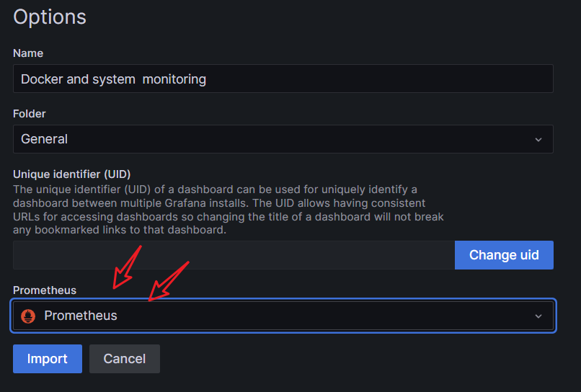This screenshot has height=392, width=581.
Task: Click 'Docker and system monitoring' name text
Action: tap(113, 79)
